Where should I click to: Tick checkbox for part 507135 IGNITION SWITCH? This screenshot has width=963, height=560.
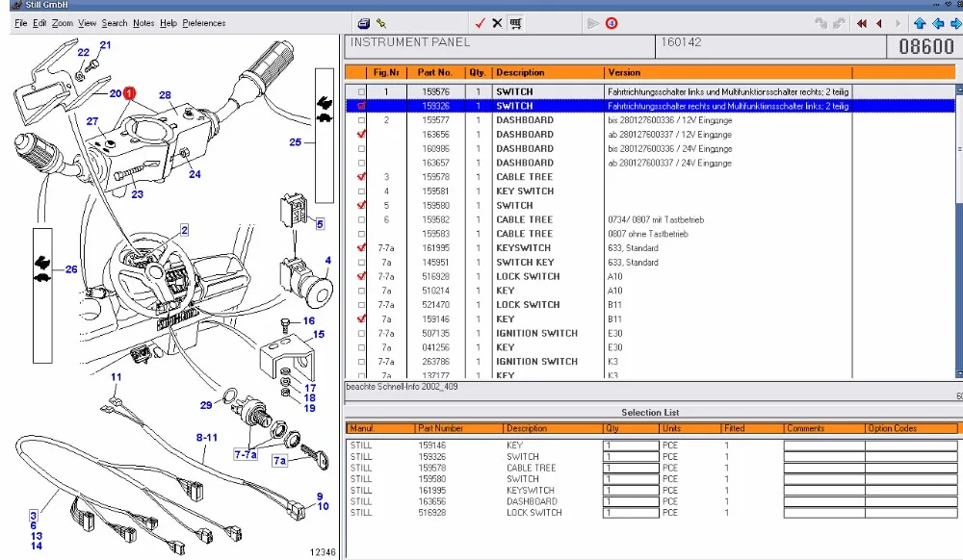coord(361,334)
